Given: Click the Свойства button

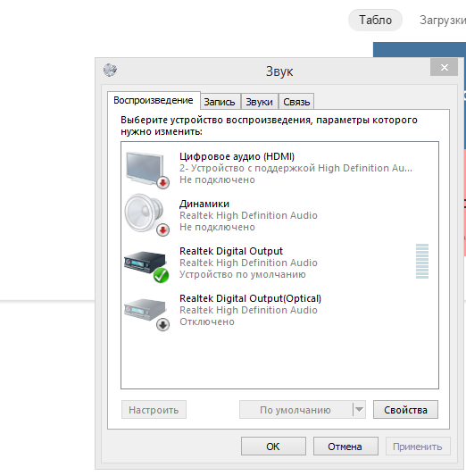Looking at the screenshot, I should [405, 410].
